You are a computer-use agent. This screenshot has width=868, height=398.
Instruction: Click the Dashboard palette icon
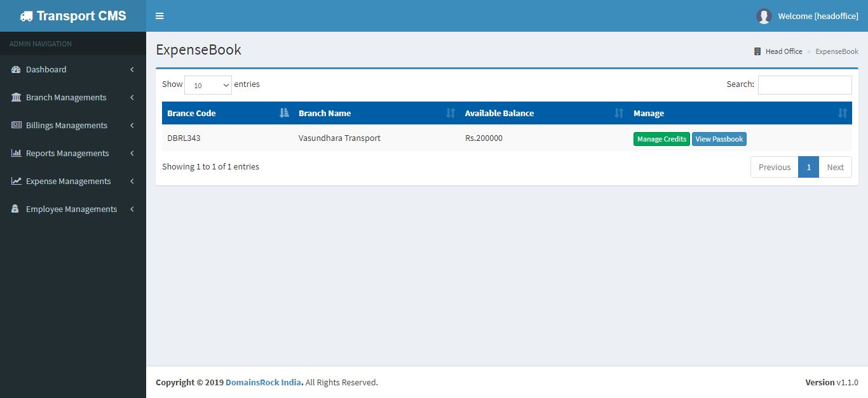point(16,69)
